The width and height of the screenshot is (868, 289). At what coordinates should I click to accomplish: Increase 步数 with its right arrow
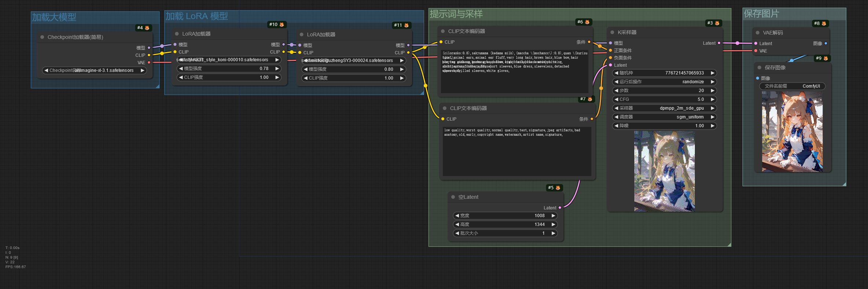click(712, 91)
